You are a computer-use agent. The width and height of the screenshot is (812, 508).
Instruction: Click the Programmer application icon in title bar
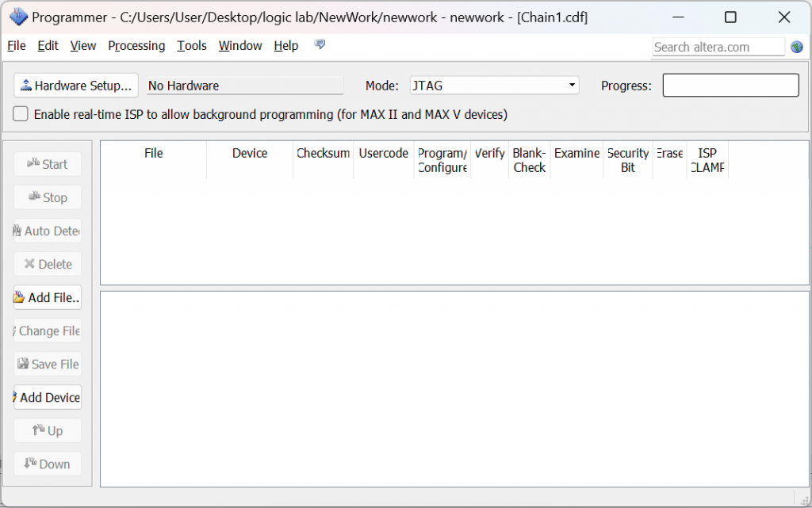[x=19, y=17]
